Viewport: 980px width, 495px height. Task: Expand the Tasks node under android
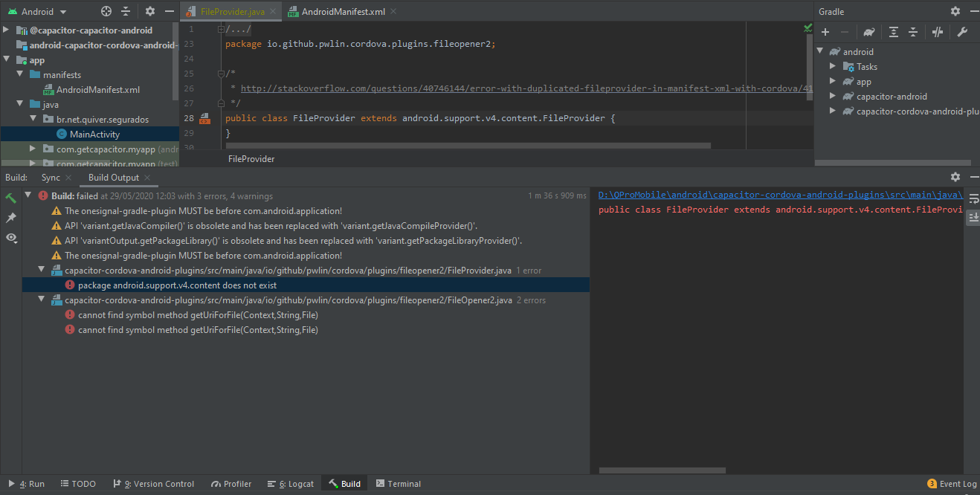[833, 66]
